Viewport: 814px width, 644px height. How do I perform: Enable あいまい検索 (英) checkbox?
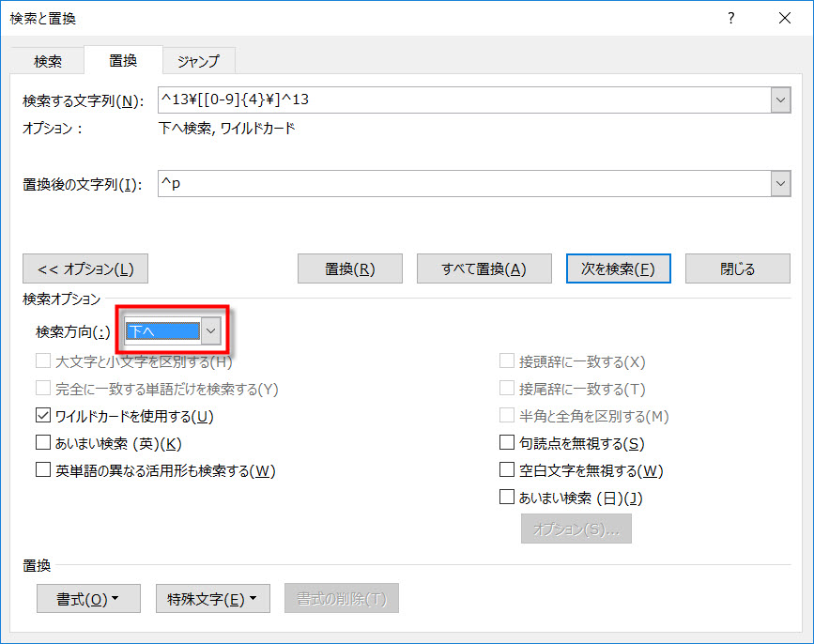pos(43,443)
